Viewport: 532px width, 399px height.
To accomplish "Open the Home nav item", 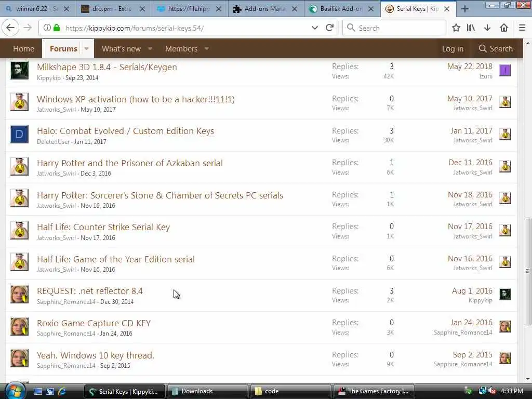I will pyautogui.click(x=23, y=48).
